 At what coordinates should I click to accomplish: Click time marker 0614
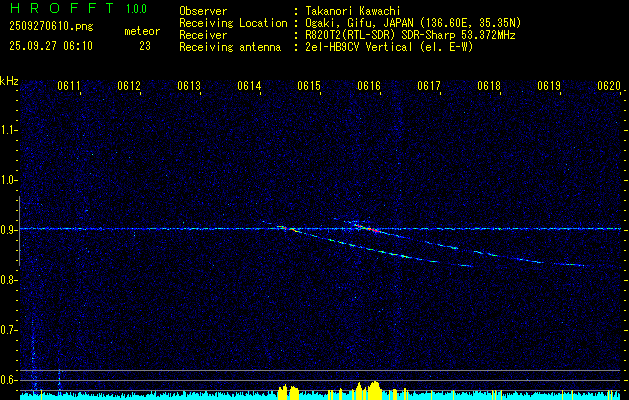click(249, 85)
